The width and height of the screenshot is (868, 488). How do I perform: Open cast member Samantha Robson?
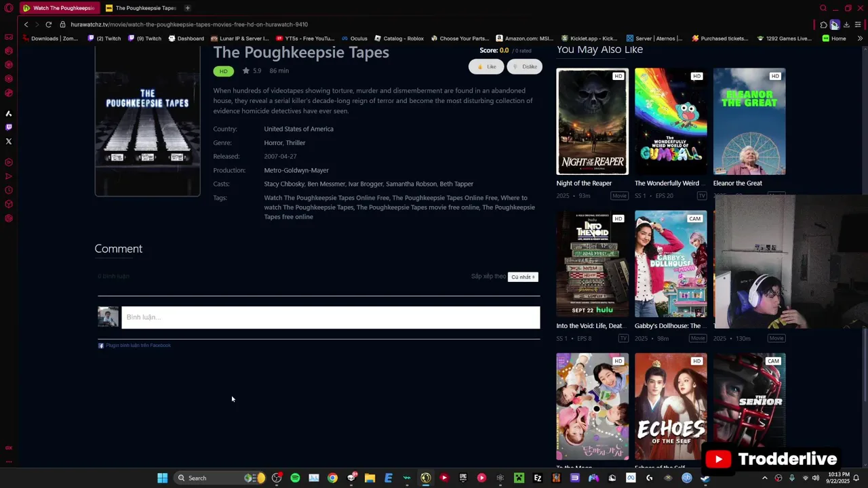pyautogui.click(x=411, y=184)
